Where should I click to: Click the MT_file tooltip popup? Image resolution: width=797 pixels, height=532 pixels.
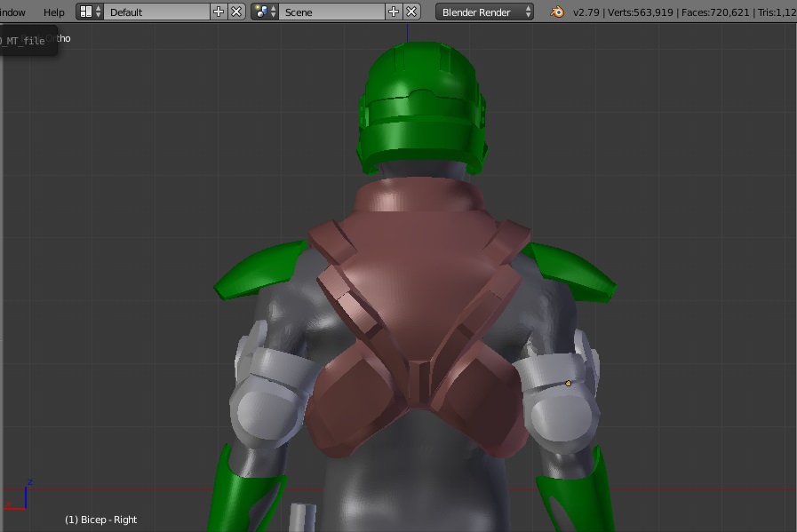tap(27, 41)
